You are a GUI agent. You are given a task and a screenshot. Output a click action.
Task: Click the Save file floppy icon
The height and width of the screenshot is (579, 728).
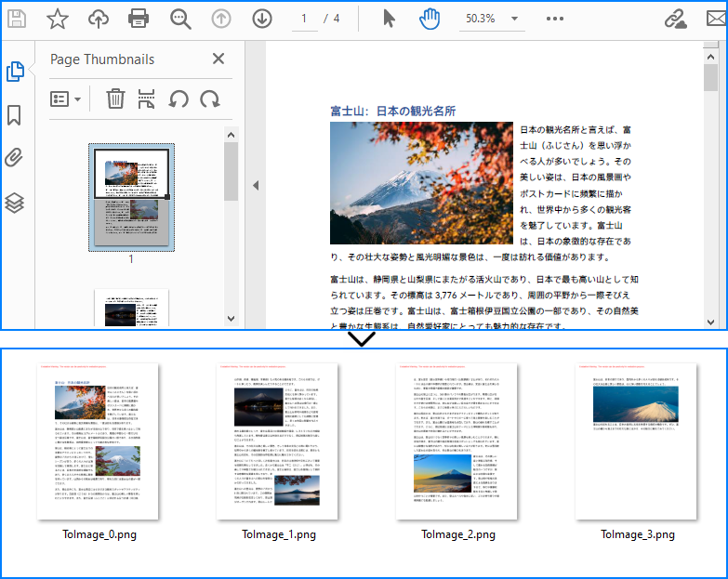[x=17, y=19]
